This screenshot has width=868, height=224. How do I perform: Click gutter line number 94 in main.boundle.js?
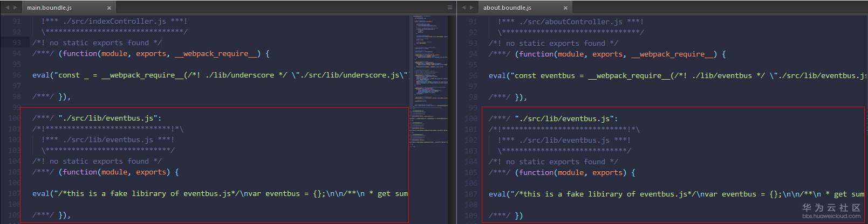coord(17,53)
